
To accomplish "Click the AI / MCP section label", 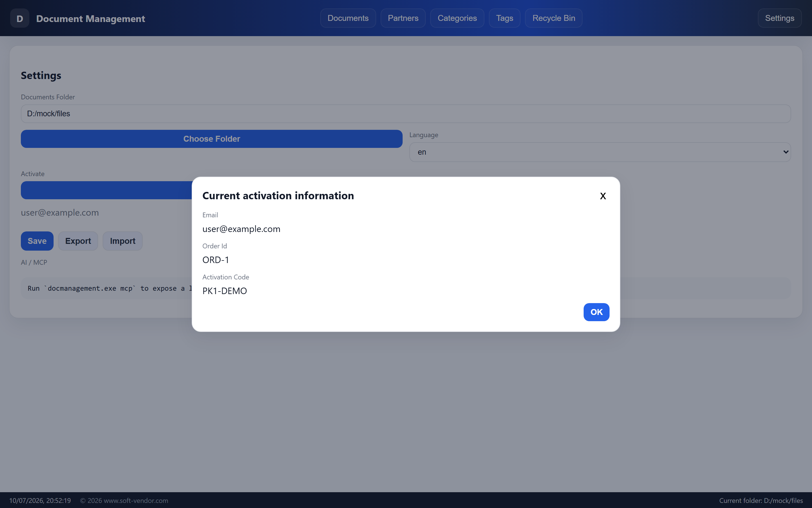I will click(34, 262).
